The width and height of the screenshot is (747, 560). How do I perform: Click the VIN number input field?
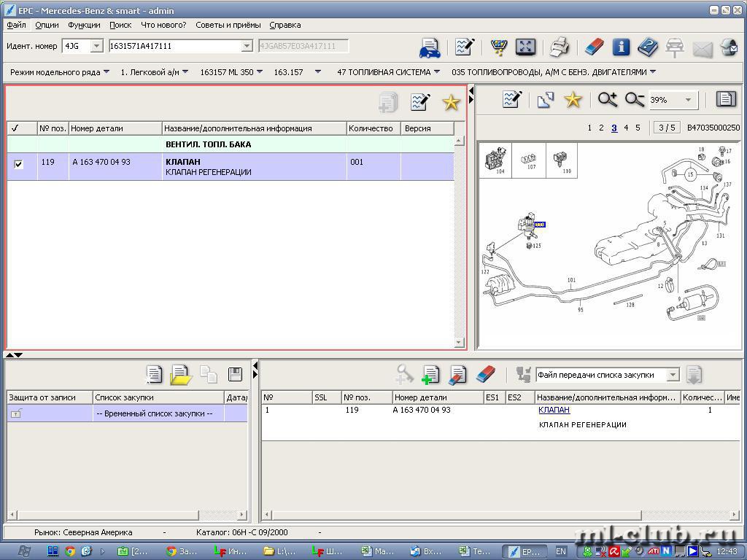175,46
